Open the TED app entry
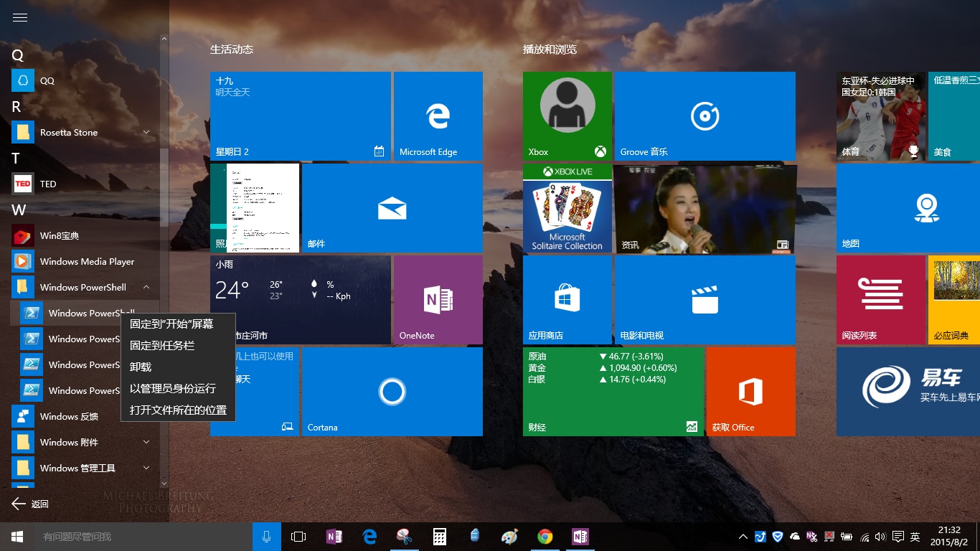Image resolution: width=980 pixels, height=551 pixels. coord(85,184)
